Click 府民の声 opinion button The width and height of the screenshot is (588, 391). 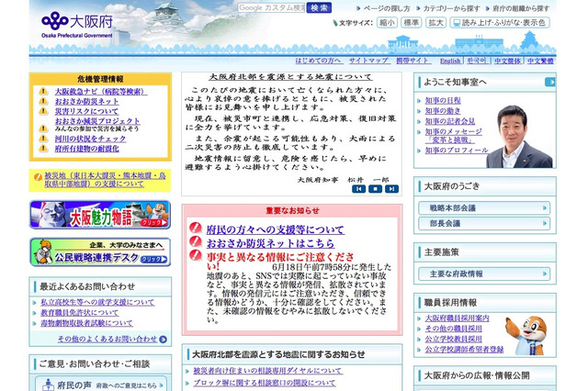pos(100,385)
